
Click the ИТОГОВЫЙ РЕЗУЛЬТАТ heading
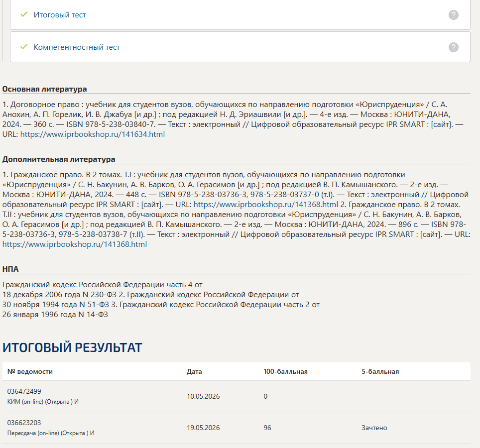click(72, 347)
